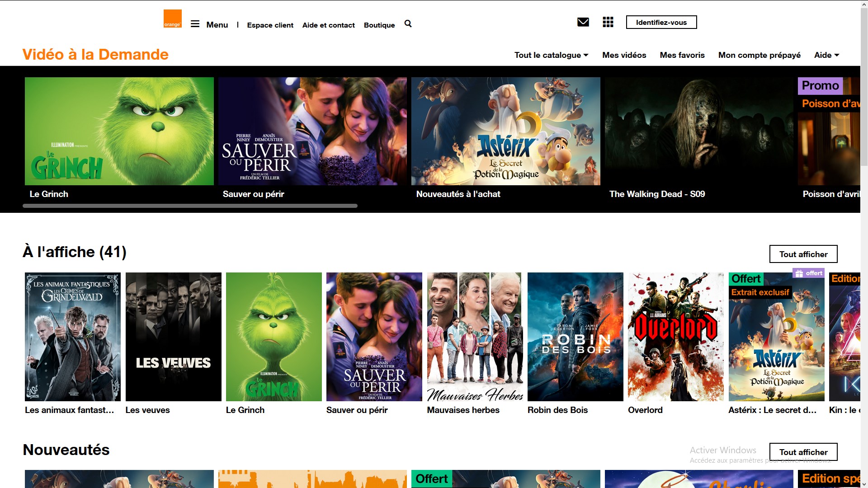Open the Poisson d'avril promo banner
This screenshot has width=868, height=488.
(829, 131)
